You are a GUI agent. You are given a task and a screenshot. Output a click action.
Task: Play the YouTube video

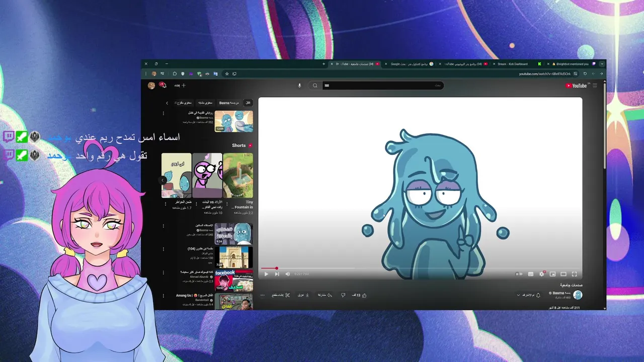[266, 274]
